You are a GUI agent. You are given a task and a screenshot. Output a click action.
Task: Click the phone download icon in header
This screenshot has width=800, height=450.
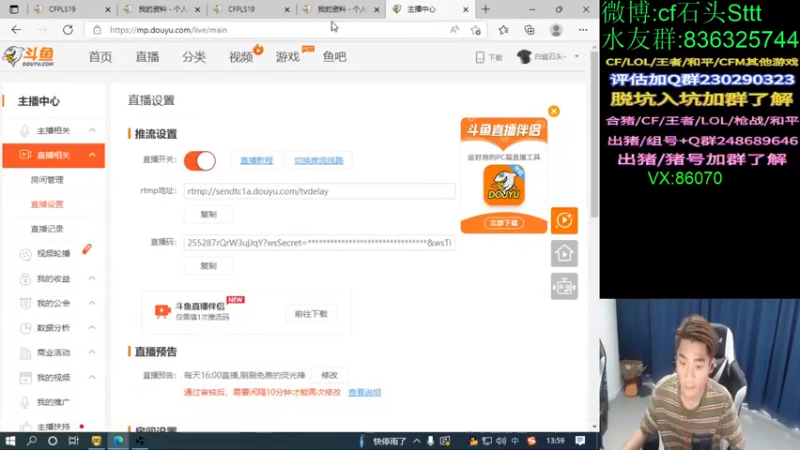480,57
